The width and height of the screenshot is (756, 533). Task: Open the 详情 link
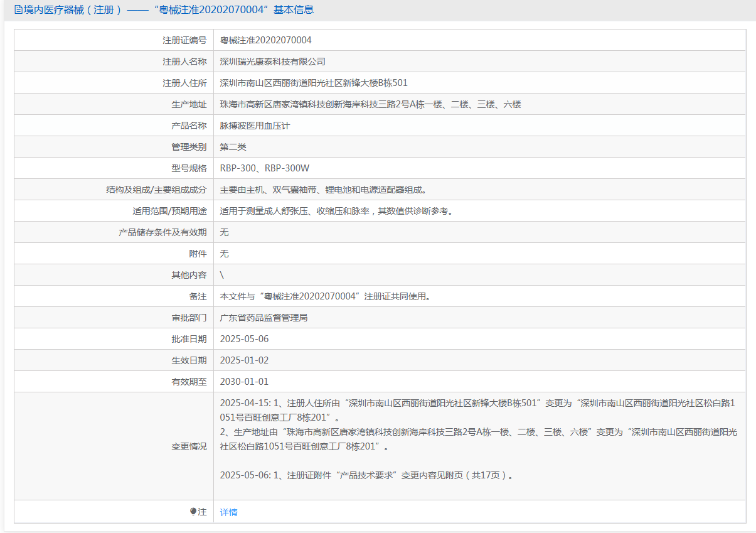coord(229,512)
